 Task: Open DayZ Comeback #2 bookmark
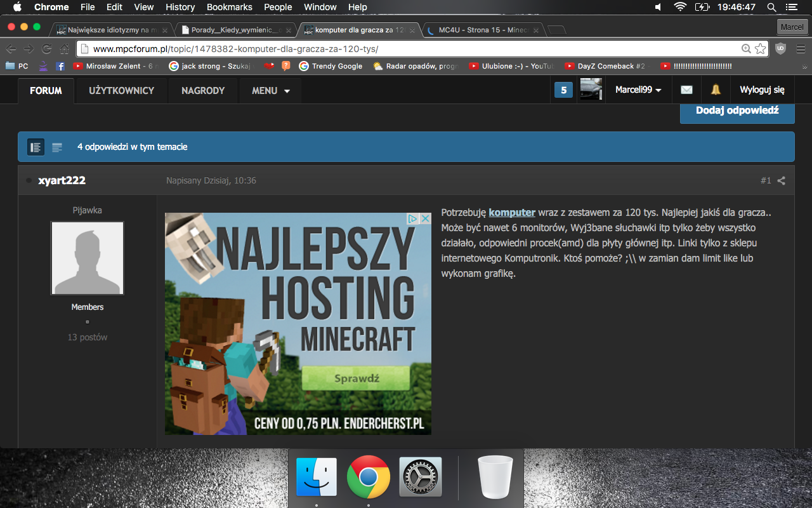pyautogui.click(x=605, y=66)
